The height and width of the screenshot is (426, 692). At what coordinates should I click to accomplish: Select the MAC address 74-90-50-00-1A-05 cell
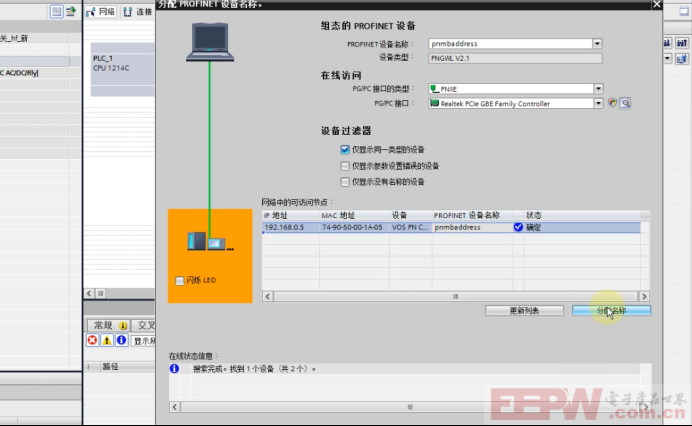pyautogui.click(x=354, y=227)
